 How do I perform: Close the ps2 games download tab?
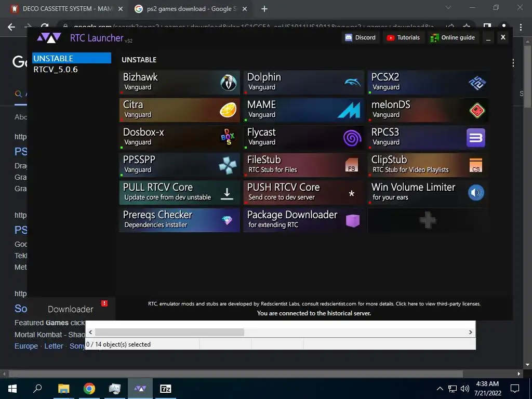coord(245,9)
